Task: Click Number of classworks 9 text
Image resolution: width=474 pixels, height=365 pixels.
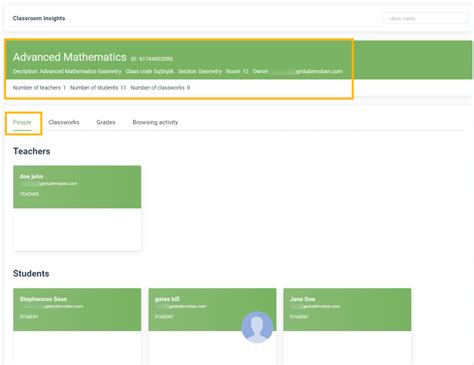Action: click(x=160, y=88)
